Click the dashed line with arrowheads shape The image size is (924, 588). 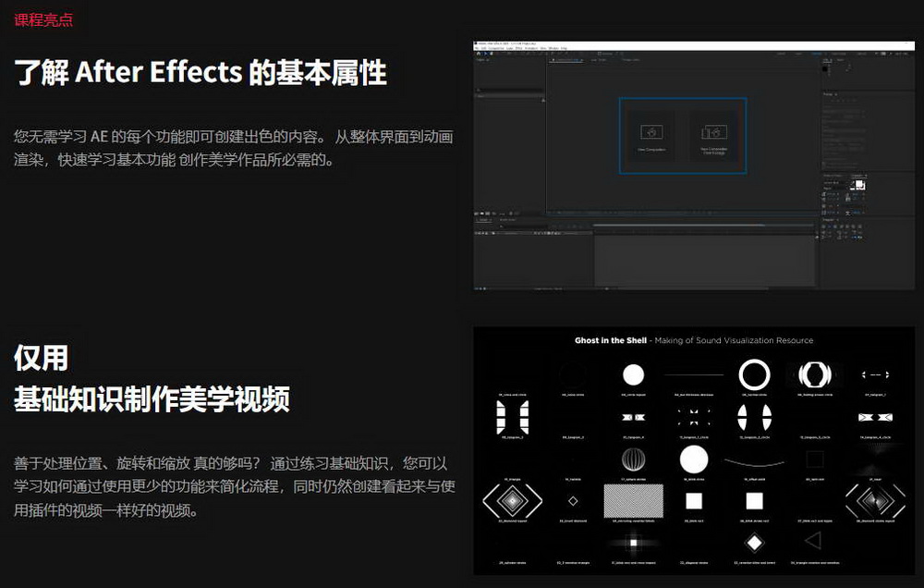point(875,374)
